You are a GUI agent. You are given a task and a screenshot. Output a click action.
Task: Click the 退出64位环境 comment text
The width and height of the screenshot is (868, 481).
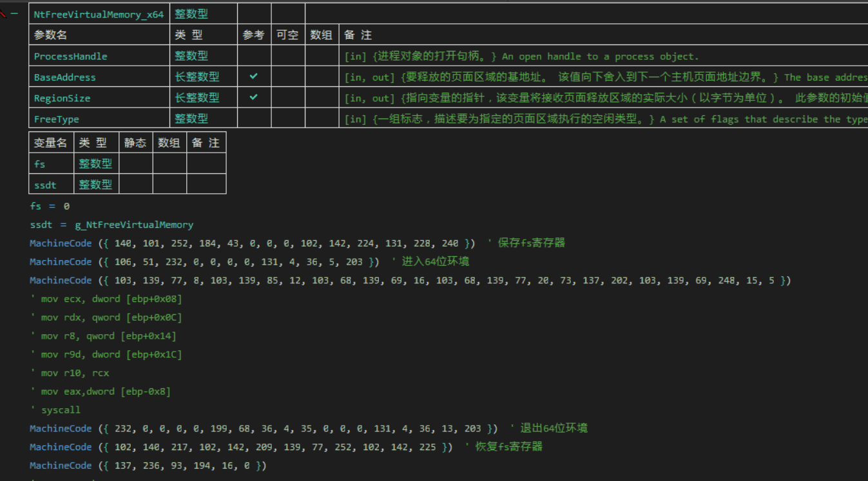click(x=554, y=428)
